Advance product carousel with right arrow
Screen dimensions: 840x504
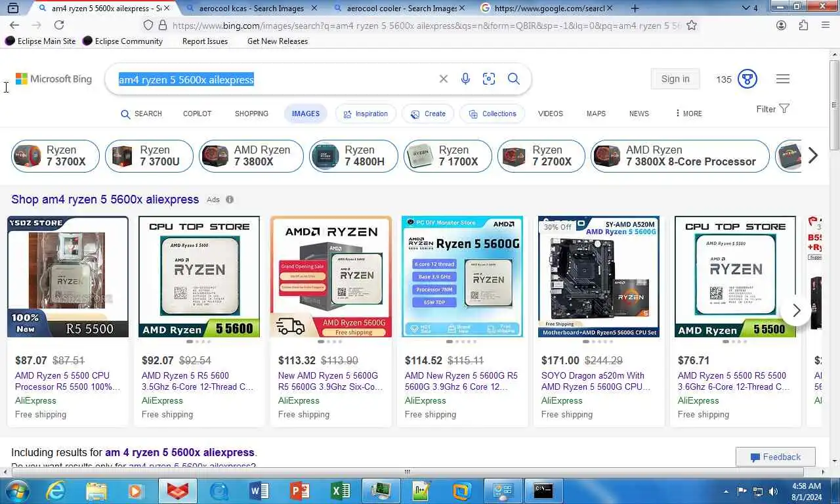[x=797, y=310]
